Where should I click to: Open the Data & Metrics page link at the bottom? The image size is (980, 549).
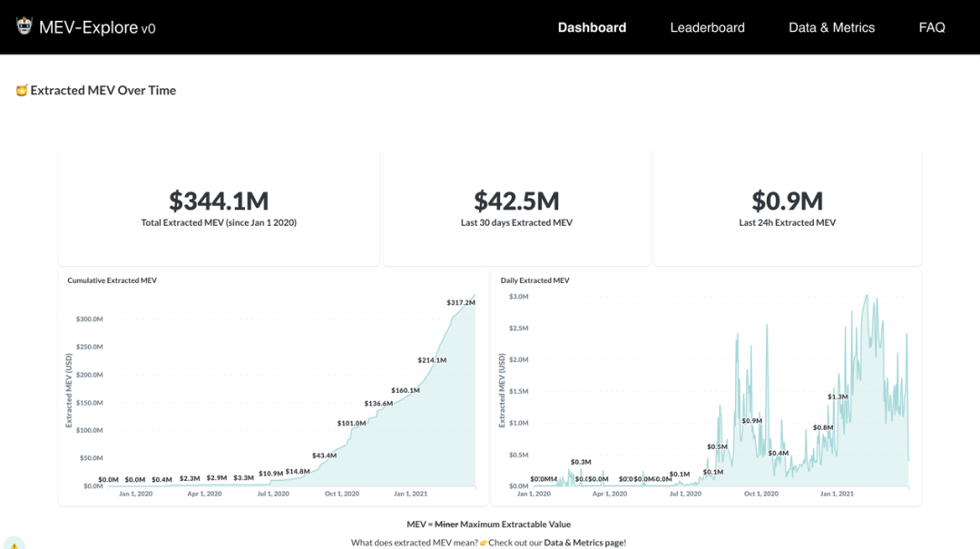tap(583, 543)
